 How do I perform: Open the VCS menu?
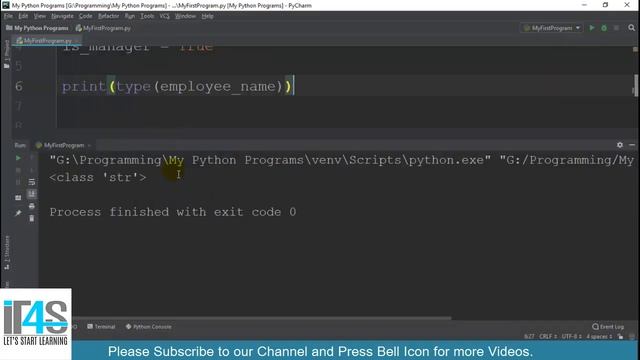click(x=164, y=16)
